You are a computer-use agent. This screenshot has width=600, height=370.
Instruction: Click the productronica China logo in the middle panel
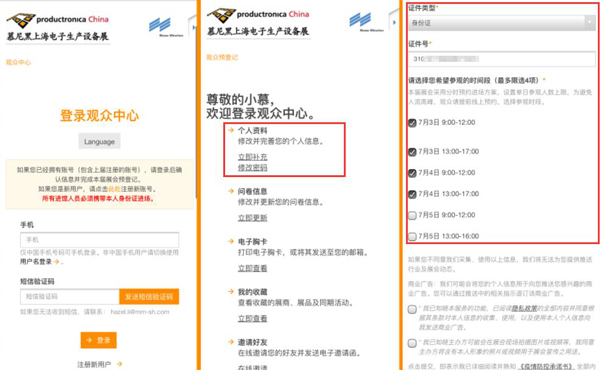click(x=258, y=23)
